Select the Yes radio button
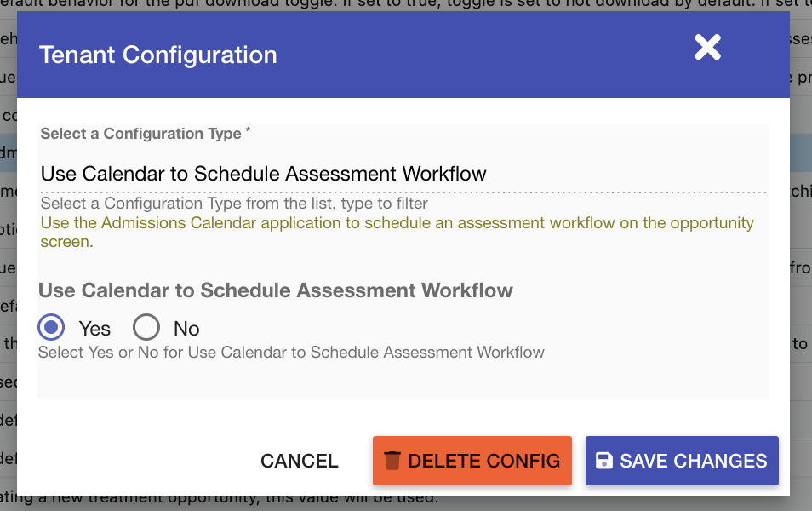This screenshot has width=812, height=511. click(x=52, y=328)
